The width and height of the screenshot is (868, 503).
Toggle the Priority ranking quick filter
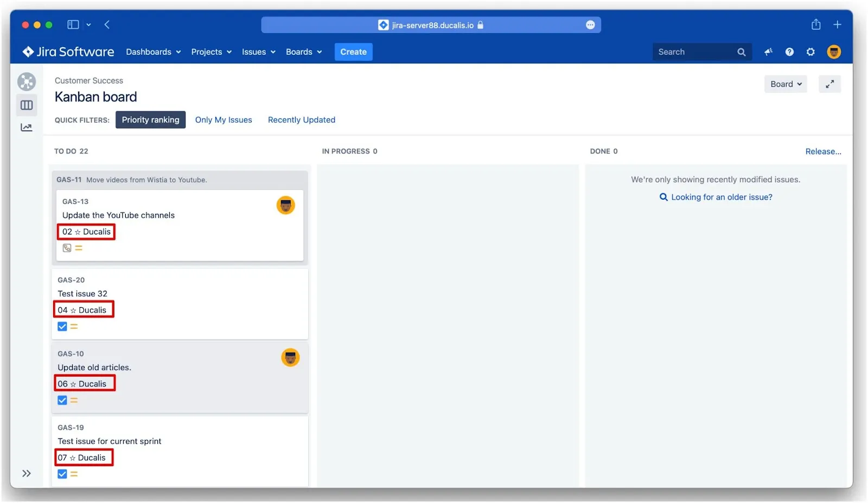point(150,120)
